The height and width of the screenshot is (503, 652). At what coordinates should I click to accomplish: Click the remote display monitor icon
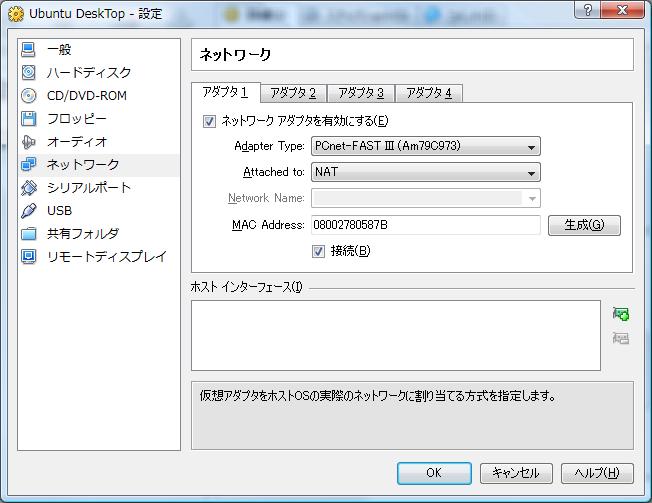click(28, 256)
